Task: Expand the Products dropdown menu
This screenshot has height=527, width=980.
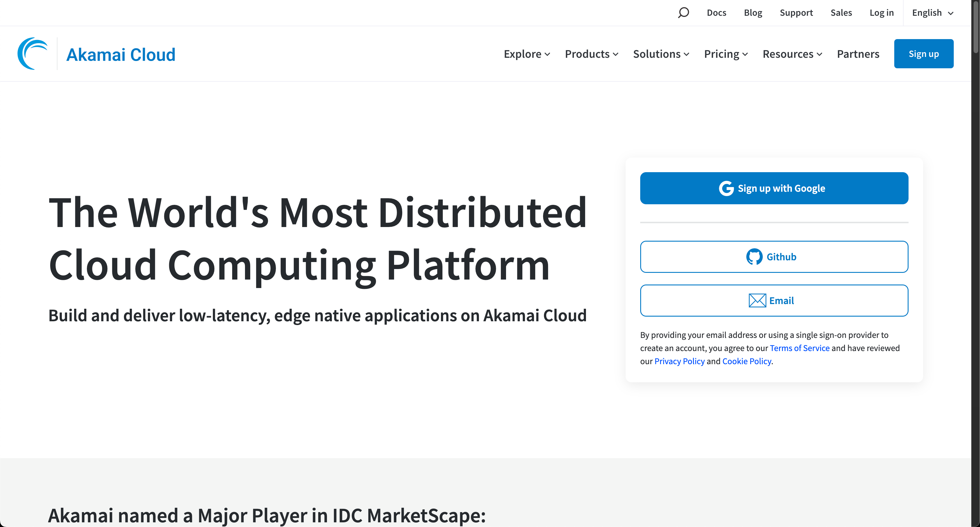Action: tap(591, 54)
